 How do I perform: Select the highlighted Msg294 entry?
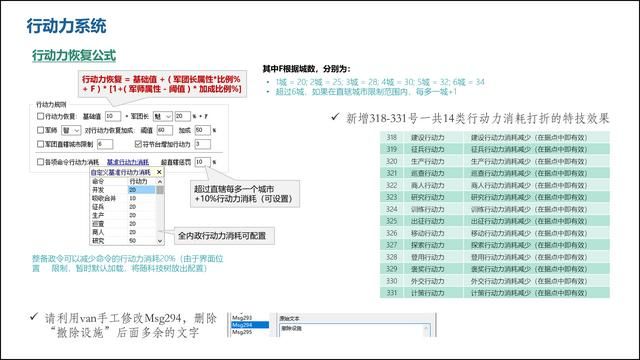point(250,325)
